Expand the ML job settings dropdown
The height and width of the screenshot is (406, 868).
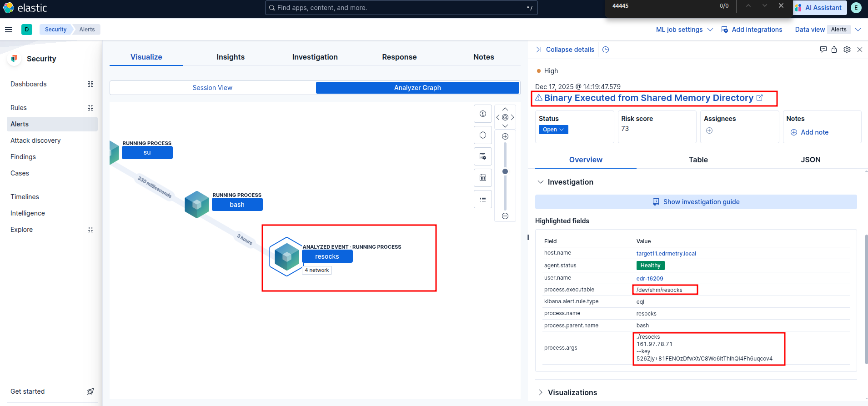pos(684,30)
